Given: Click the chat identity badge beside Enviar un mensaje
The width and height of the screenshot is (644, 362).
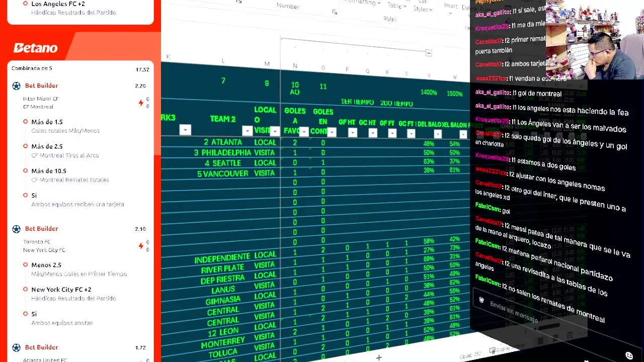Looking at the screenshot, I should pos(481,300).
